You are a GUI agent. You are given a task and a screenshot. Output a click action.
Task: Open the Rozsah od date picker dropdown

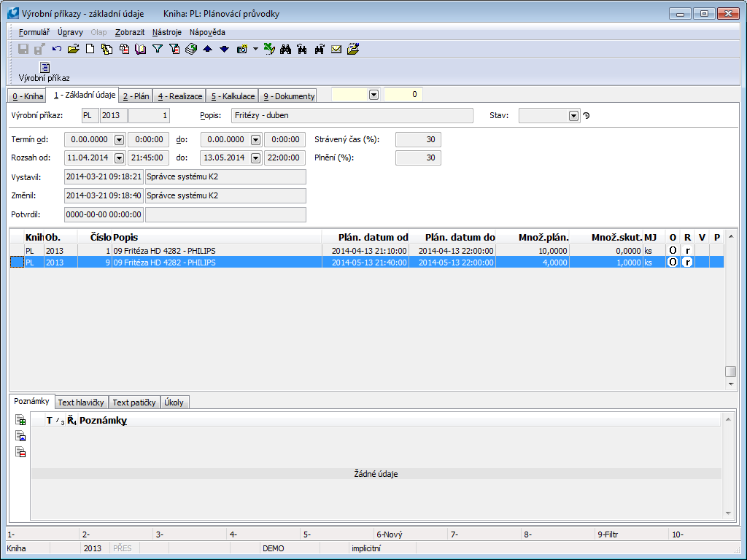point(120,158)
